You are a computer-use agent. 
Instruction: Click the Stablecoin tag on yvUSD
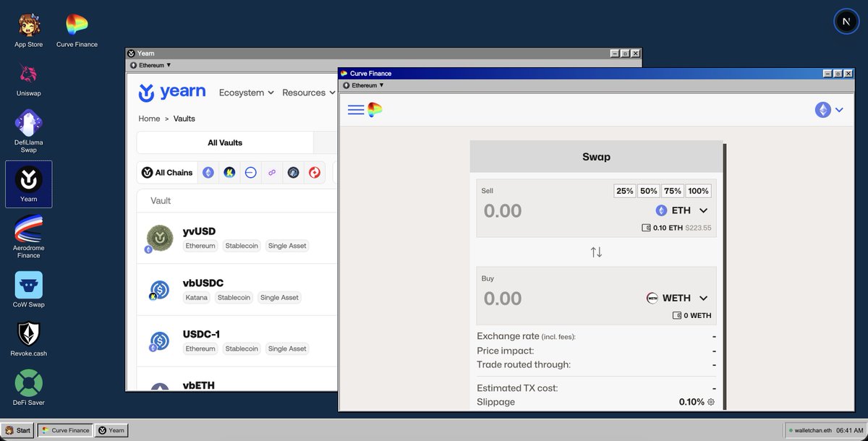242,246
